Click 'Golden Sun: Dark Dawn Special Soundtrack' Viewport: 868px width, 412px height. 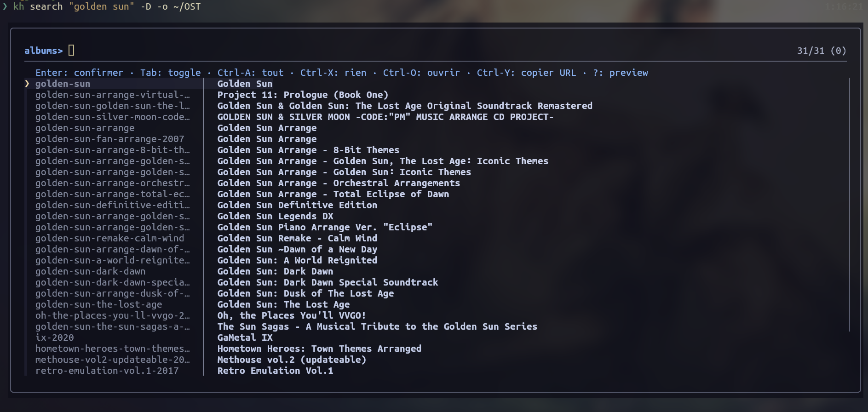pos(328,282)
